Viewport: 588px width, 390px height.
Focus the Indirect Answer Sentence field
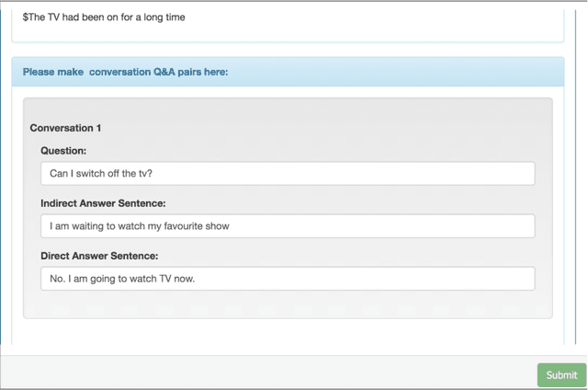click(287, 225)
